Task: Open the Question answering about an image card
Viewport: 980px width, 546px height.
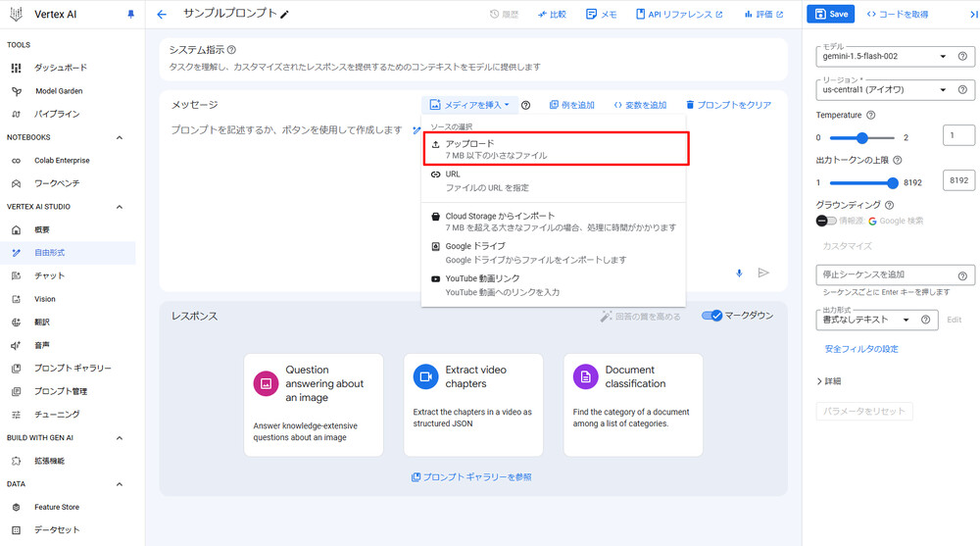Action: point(314,405)
